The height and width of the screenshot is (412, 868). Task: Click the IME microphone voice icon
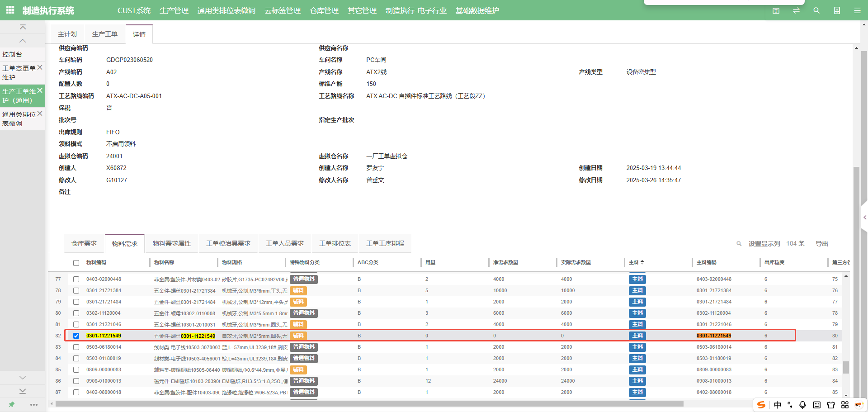point(802,405)
